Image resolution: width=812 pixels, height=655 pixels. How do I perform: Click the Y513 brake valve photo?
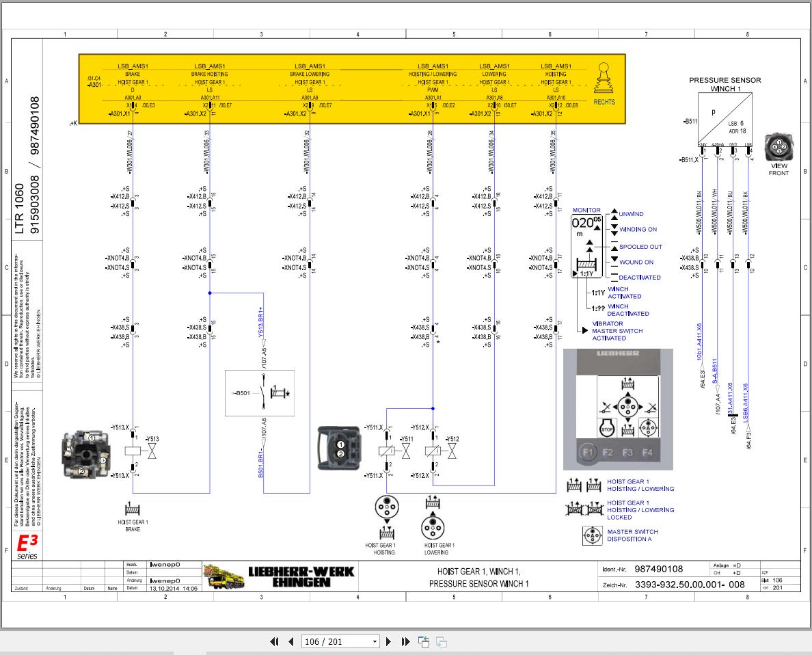point(87,454)
